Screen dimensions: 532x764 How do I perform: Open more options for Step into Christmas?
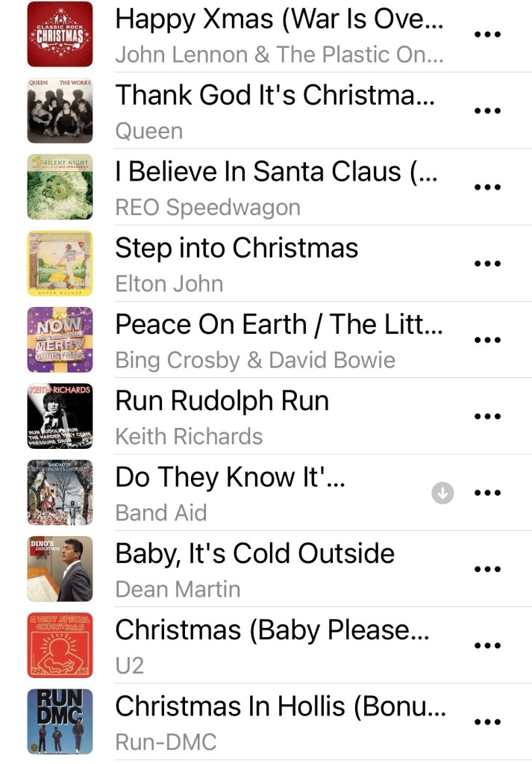click(487, 264)
